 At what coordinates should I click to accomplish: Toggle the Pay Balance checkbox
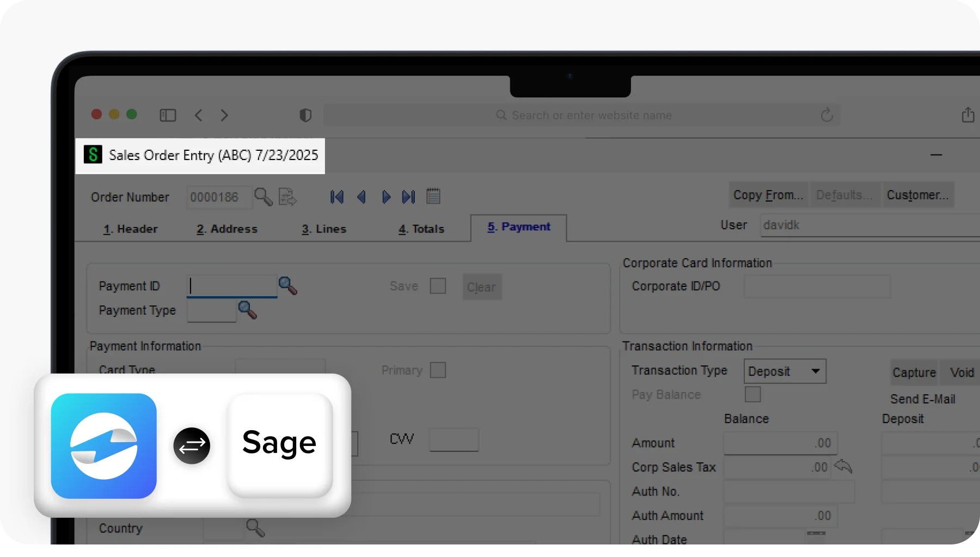pyautogui.click(x=752, y=394)
